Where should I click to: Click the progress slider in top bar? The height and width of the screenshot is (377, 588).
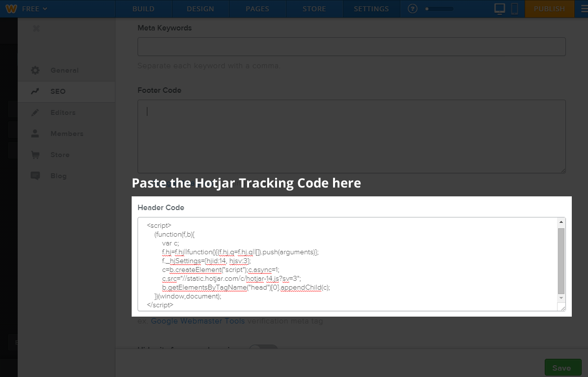[x=440, y=9]
